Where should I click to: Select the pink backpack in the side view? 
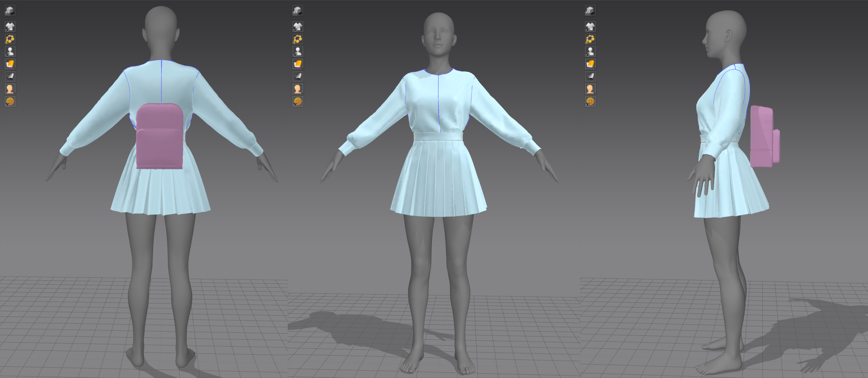764,137
